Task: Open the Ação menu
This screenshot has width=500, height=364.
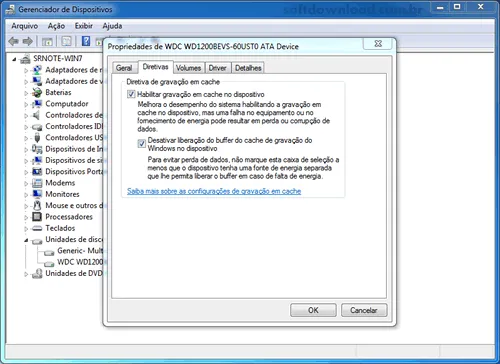Action: point(56,26)
